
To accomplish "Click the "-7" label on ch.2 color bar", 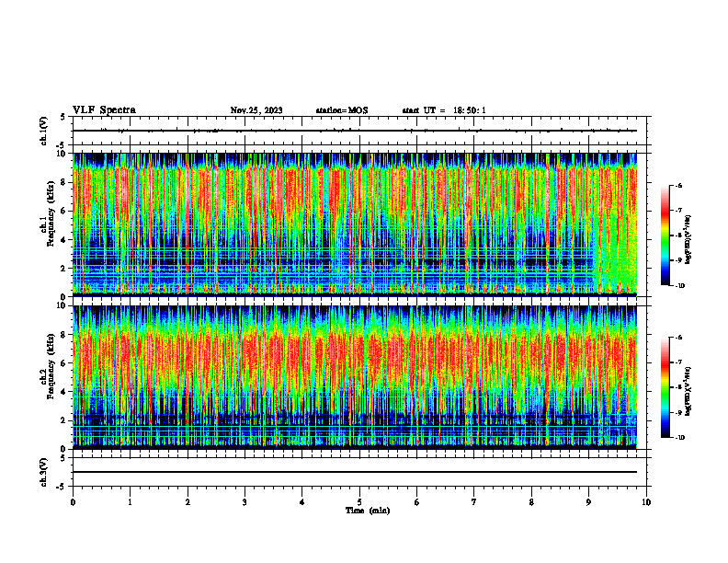I will (x=677, y=362).
